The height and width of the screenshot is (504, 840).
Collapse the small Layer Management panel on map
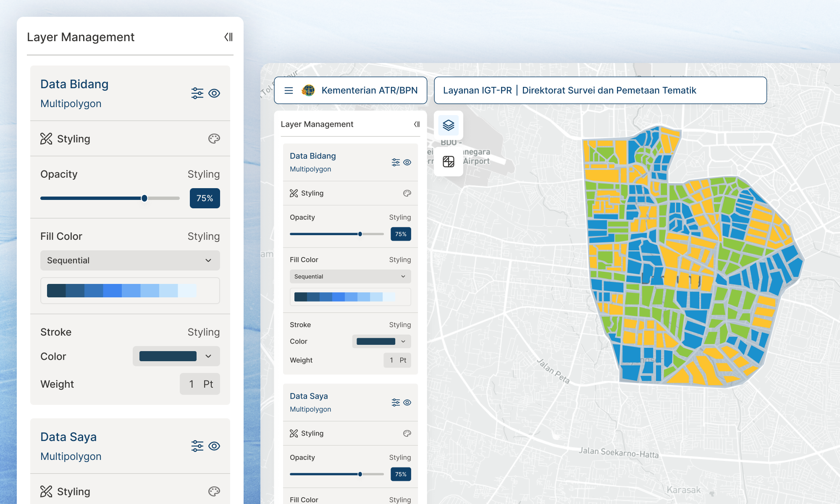pyautogui.click(x=417, y=124)
